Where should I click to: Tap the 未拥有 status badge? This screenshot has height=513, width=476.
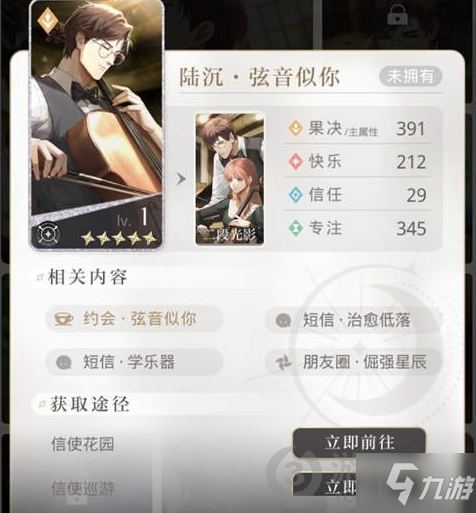pos(410,76)
